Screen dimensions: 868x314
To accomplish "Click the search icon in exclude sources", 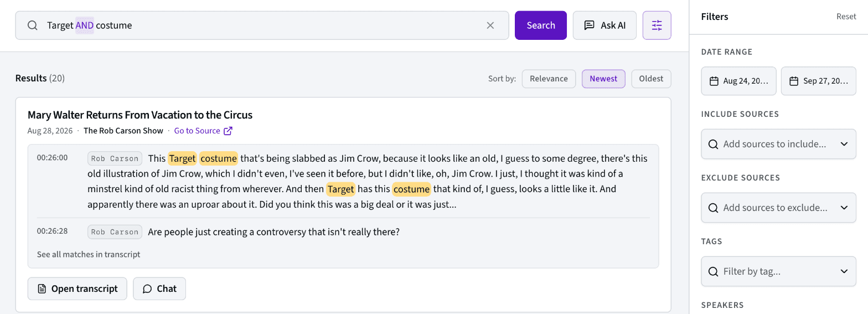I will click(714, 208).
